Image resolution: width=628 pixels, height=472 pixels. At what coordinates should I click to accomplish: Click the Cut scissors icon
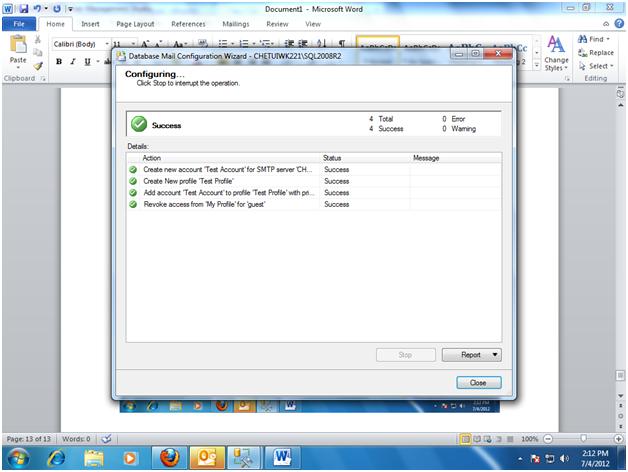(x=38, y=39)
